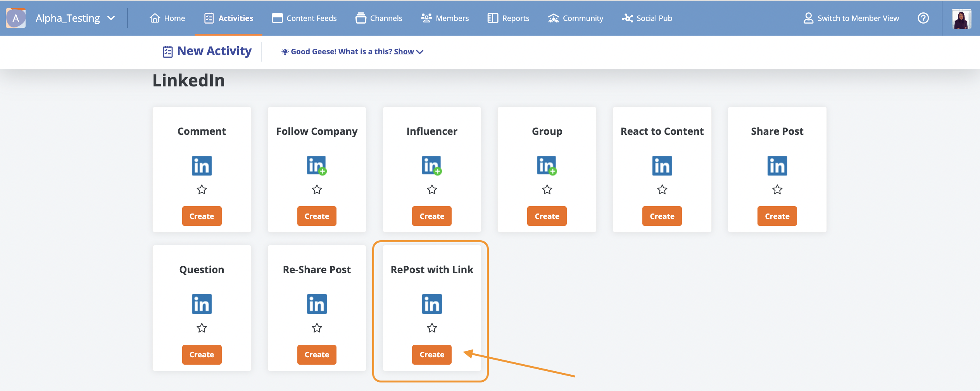The width and height of the screenshot is (980, 391).
Task: Create a React to Content activity
Action: tap(662, 216)
